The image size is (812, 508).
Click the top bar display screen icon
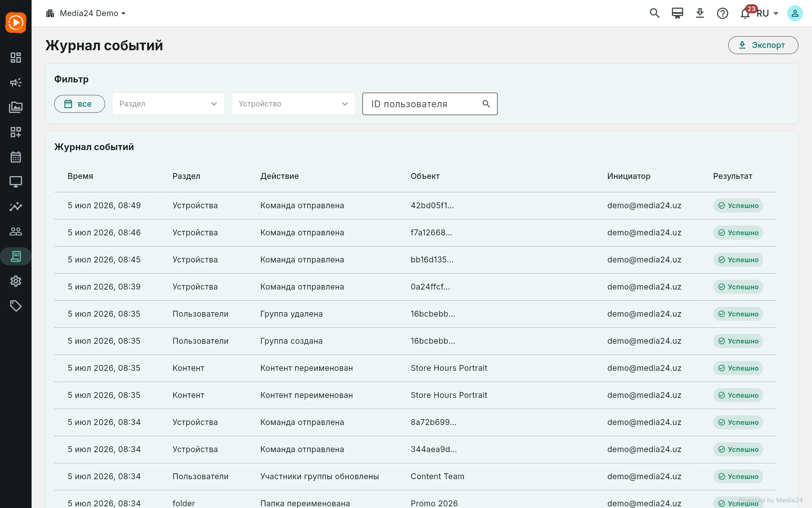[x=677, y=14]
